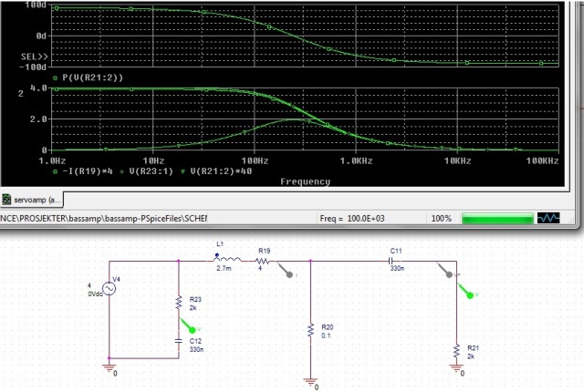Screen dimensions: 584x392
Task: Click the square marker of the P(V(R21:2)) legend
Action: (x=55, y=77)
